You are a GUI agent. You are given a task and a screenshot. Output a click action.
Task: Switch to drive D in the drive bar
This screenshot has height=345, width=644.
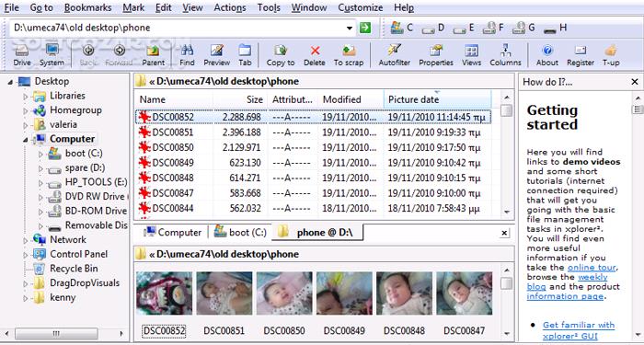point(433,28)
